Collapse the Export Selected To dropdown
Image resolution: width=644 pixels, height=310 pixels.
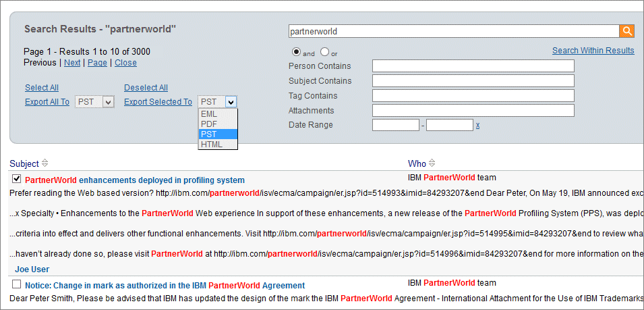tap(231, 102)
